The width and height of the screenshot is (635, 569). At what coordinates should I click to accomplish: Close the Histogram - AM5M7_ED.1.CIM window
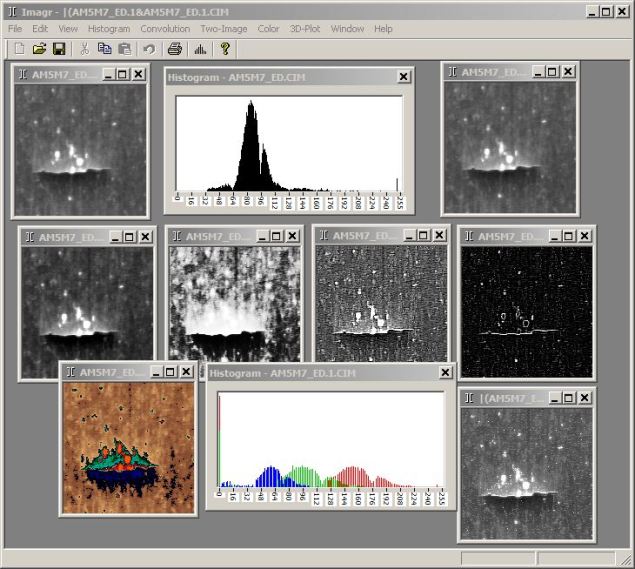pyautogui.click(x=445, y=372)
